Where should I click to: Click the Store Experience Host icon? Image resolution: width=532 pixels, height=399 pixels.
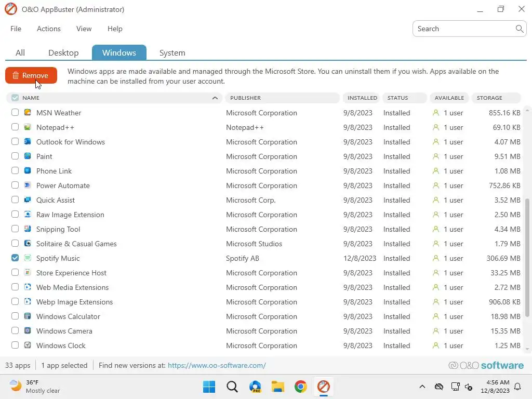pyautogui.click(x=28, y=272)
